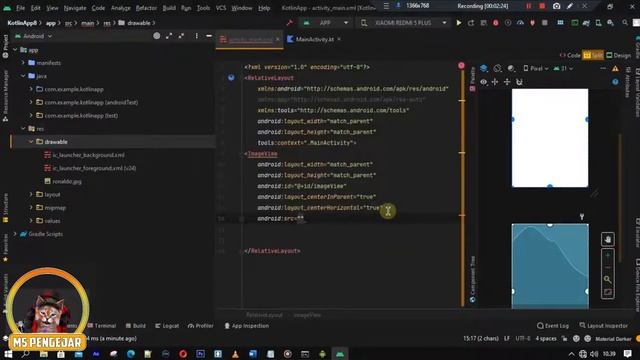Open the Design Surface layers icon
The width and height of the screenshot is (640, 360).
(484, 69)
